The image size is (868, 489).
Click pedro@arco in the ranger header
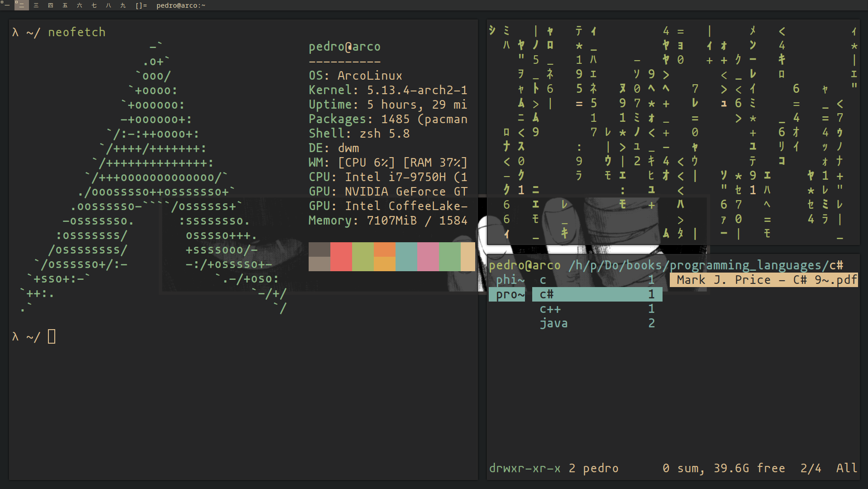tap(525, 265)
